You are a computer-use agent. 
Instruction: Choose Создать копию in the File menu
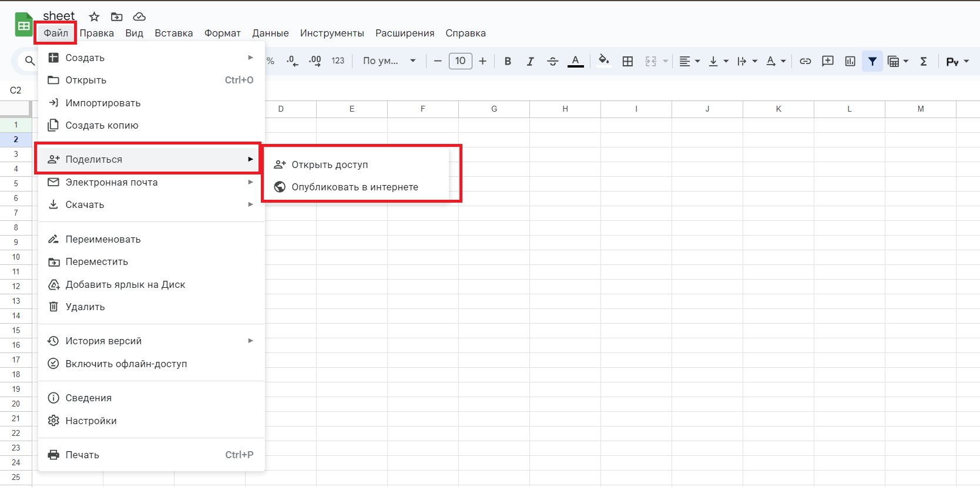pyautogui.click(x=102, y=125)
